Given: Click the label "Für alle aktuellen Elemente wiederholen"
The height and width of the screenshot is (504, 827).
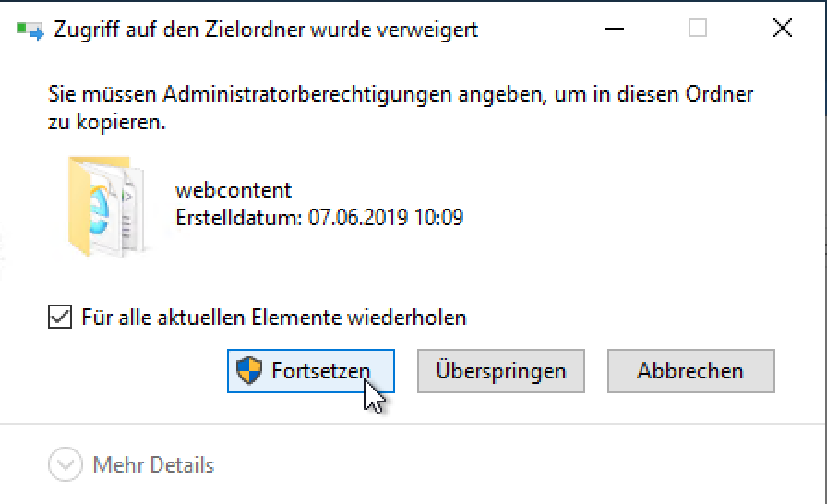Looking at the screenshot, I should click(273, 318).
